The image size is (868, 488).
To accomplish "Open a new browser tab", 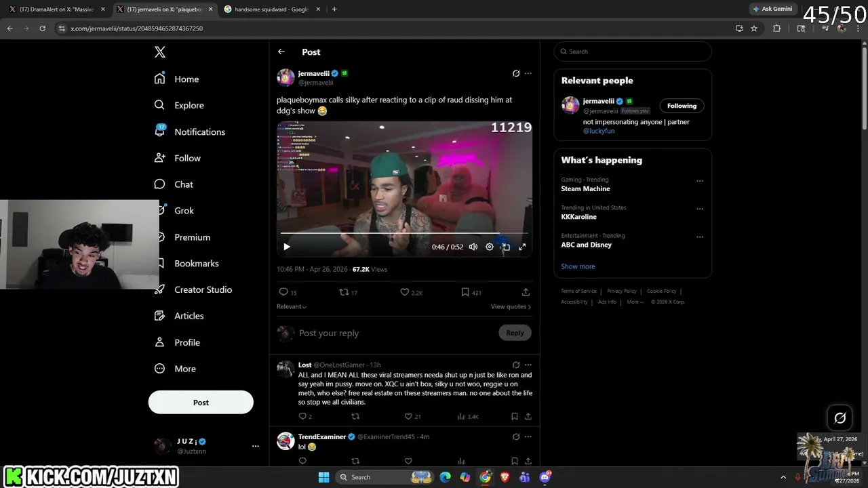I will [334, 9].
